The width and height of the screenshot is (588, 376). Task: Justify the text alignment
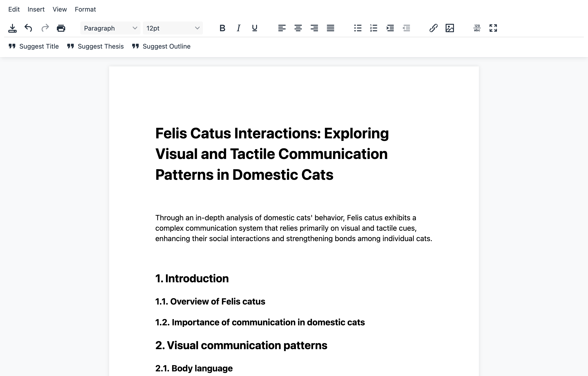pyautogui.click(x=330, y=28)
